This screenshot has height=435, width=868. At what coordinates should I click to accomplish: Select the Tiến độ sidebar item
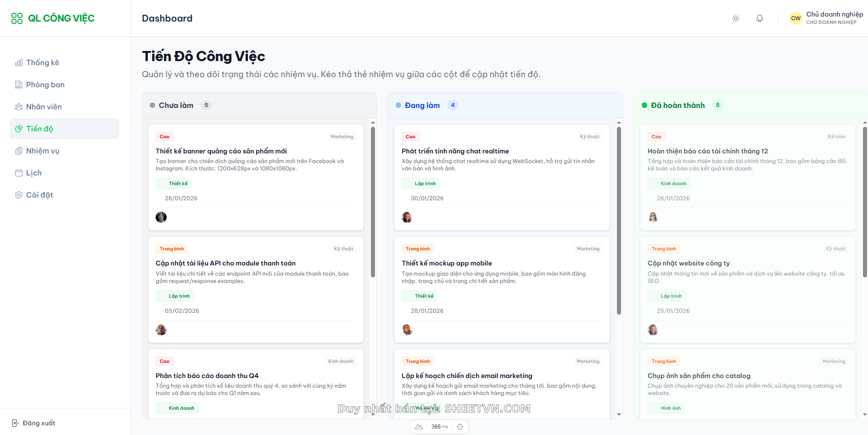point(64,129)
